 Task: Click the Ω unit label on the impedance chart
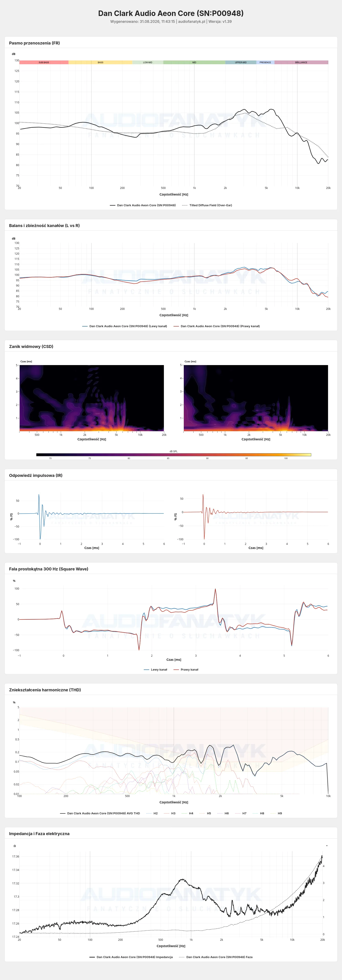click(x=15, y=846)
